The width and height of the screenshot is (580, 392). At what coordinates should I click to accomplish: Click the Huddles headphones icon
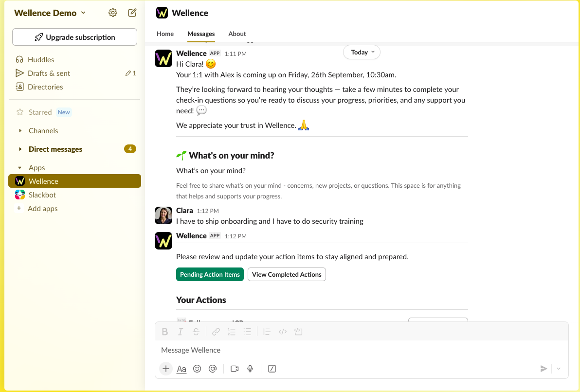point(19,59)
